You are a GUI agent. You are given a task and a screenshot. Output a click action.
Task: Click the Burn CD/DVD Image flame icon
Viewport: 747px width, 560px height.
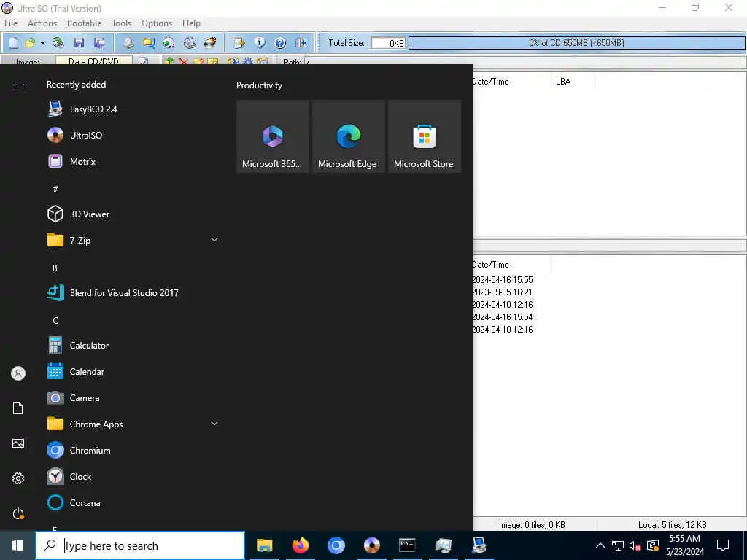click(x=210, y=43)
